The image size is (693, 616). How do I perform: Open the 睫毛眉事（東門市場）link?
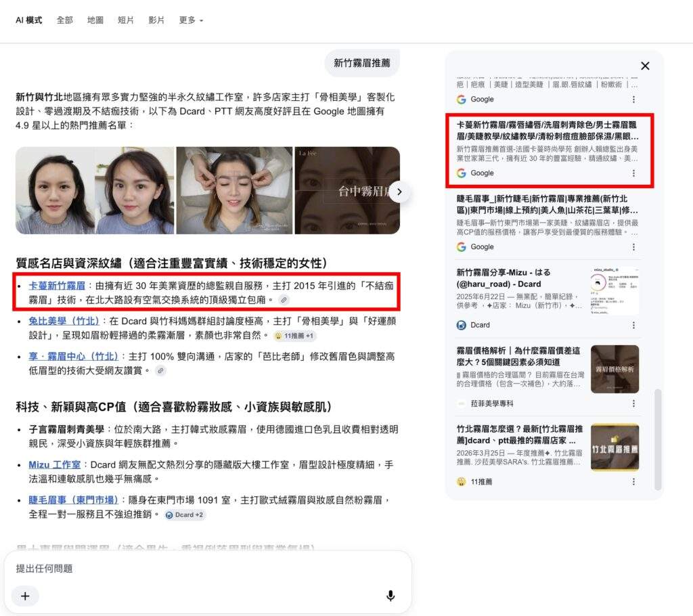click(x=73, y=500)
